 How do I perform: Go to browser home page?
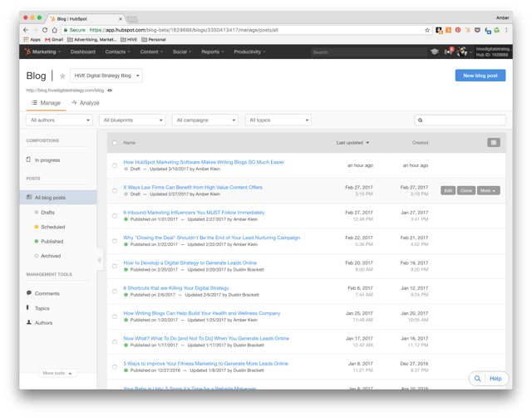54,30
